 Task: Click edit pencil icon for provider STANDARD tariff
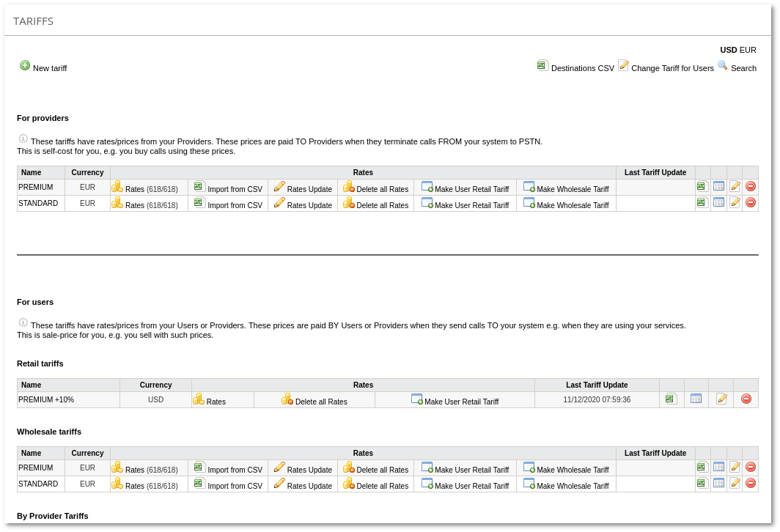(x=735, y=203)
